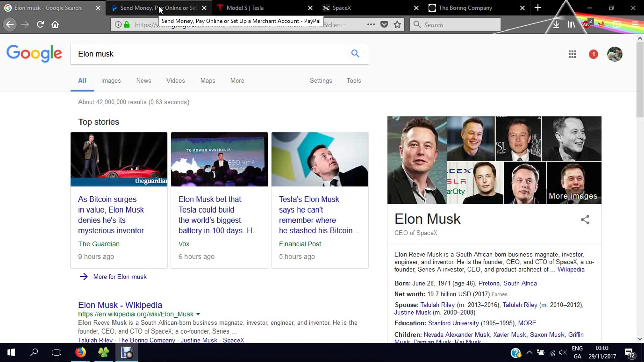Screen dimensions: 644x362
Task: Open the Google account avatar
Action: point(614,54)
